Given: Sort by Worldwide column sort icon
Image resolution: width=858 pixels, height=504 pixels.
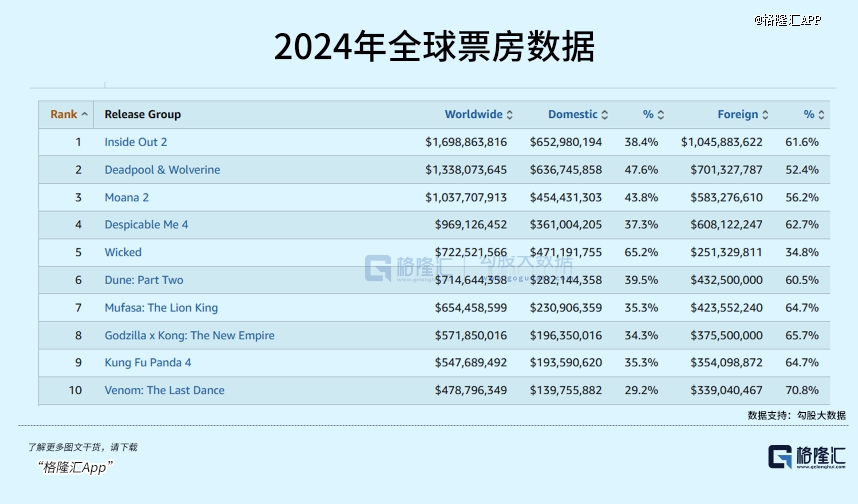Looking at the screenshot, I should pos(510,115).
